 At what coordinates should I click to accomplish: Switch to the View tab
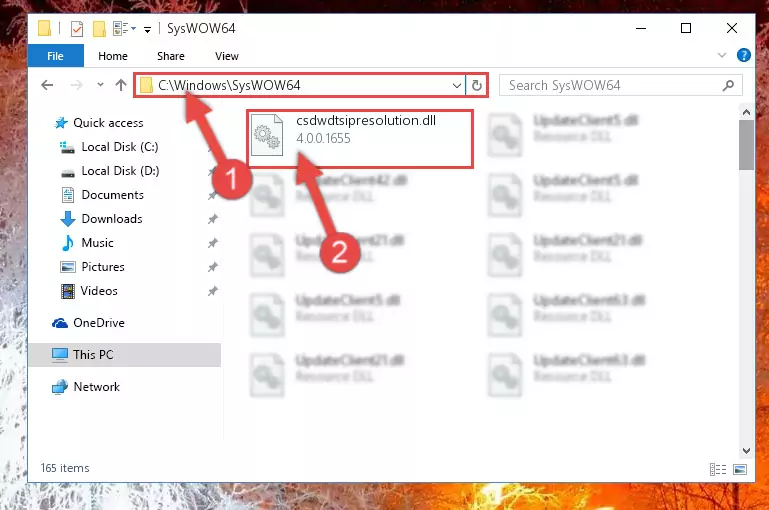point(227,56)
